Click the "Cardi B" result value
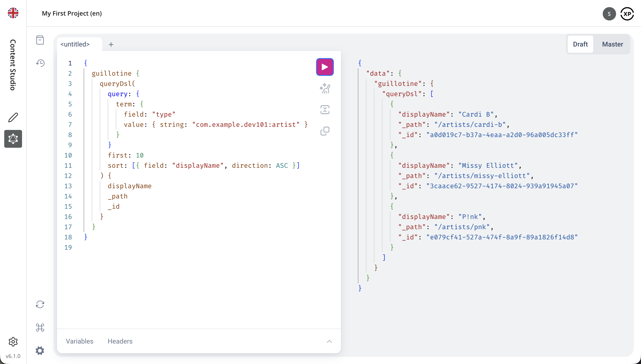 point(476,114)
